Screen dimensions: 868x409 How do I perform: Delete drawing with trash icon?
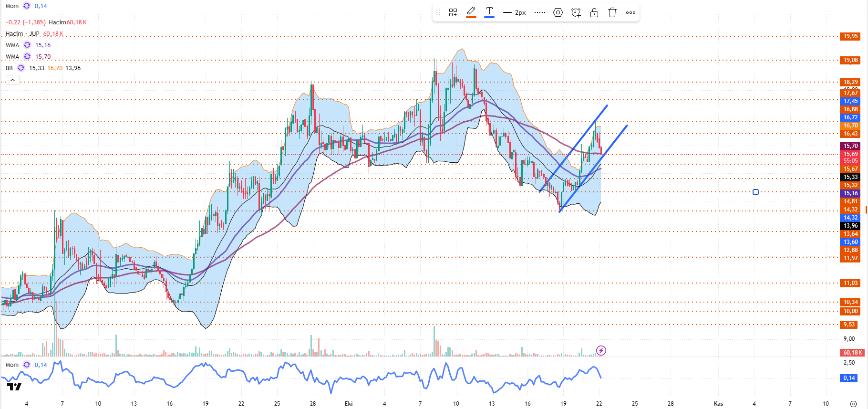click(x=612, y=12)
